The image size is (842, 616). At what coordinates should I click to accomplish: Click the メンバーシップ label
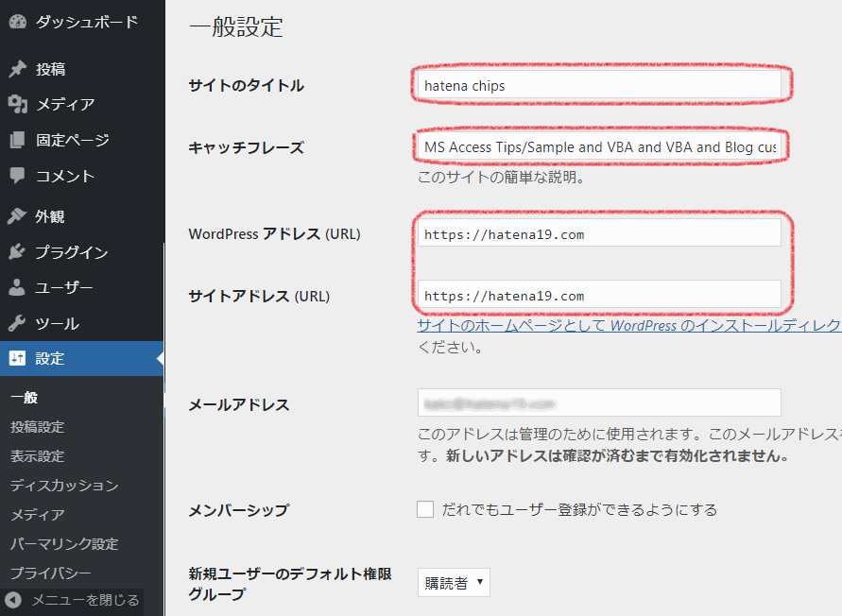(x=239, y=509)
